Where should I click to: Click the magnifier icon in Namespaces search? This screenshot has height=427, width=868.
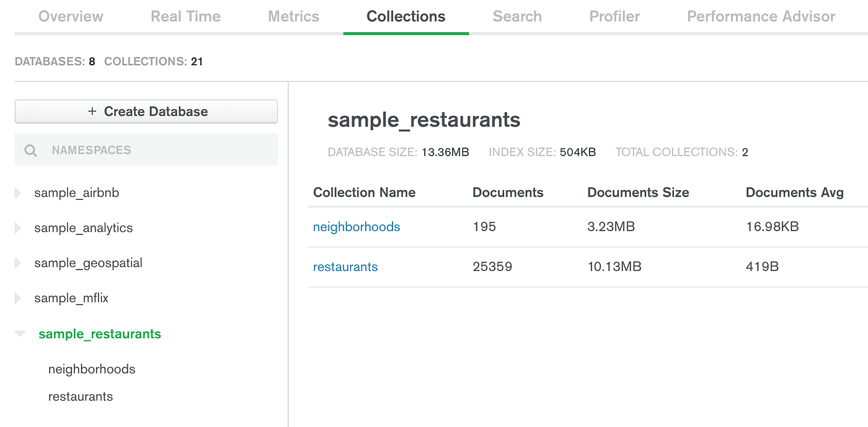pos(30,151)
